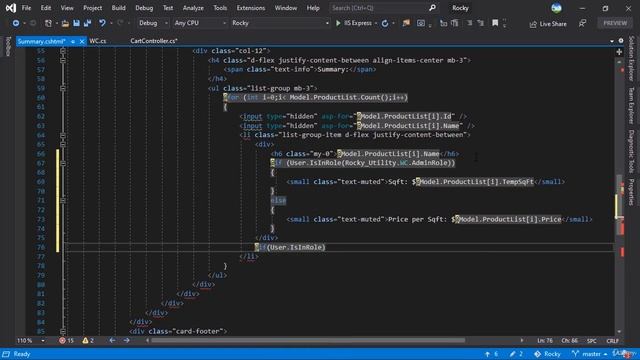The height and width of the screenshot is (360, 640).
Task: Click the New Project toolbar icon
Action: 48,23
